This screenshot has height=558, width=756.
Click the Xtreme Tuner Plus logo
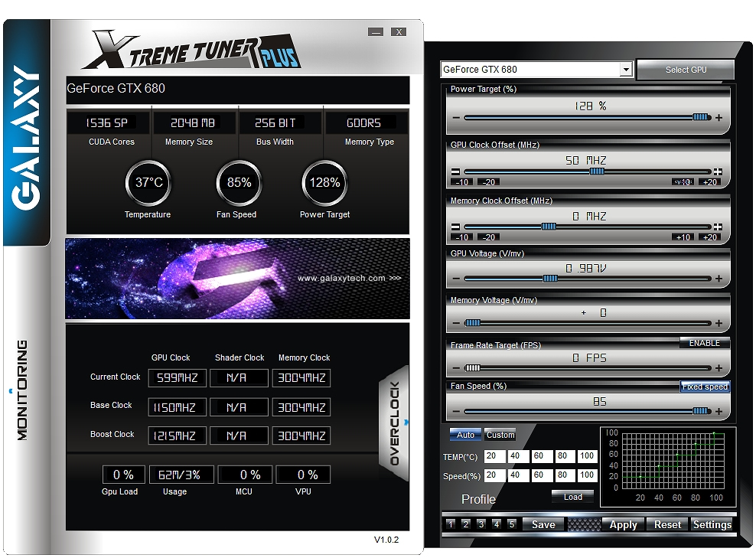(x=192, y=50)
